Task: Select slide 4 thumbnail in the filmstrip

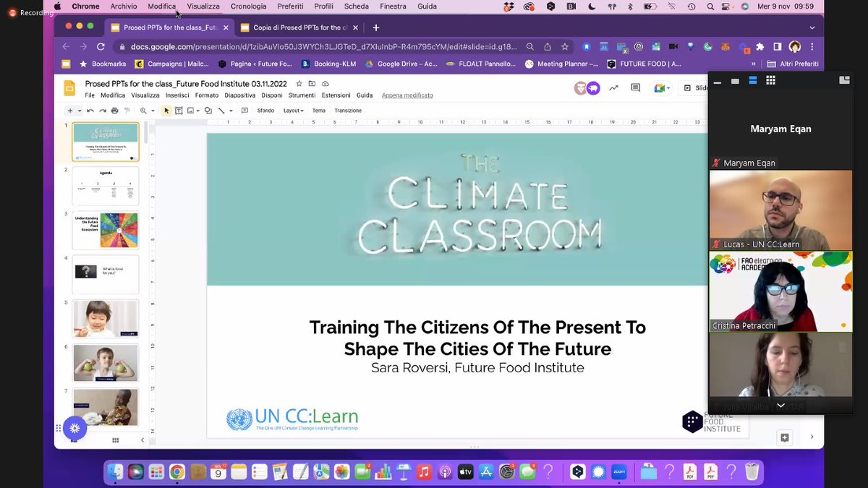Action: [x=105, y=273]
